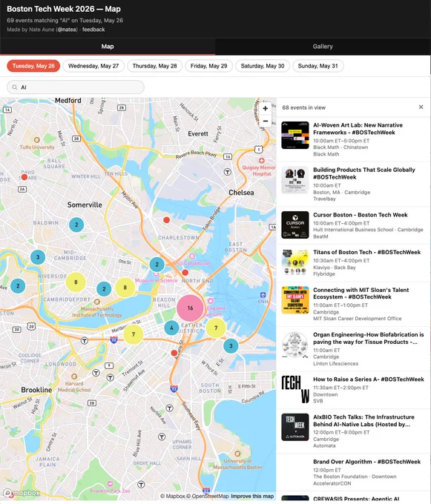Open the pink 16-event cluster marker
Image resolution: width=431 pixels, height=504 pixels.
click(x=190, y=308)
